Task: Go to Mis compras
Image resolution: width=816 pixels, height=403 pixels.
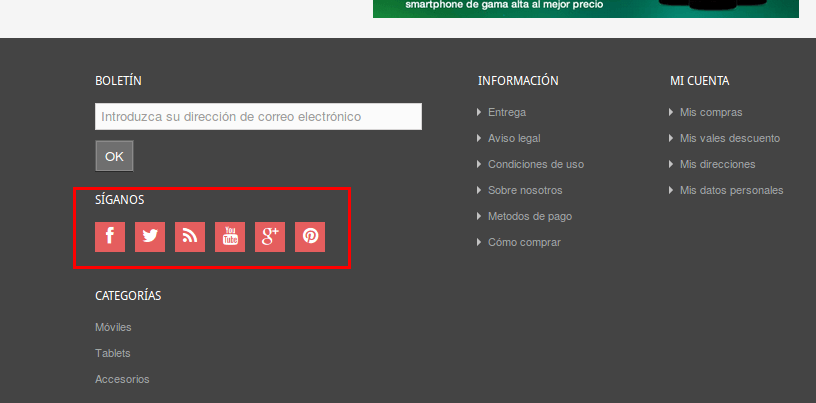Action: coord(711,112)
